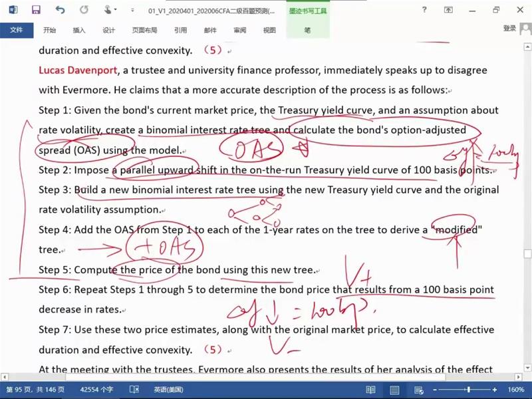
Task: Open Customize Quick Access Toolbar dropdown
Action: pyautogui.click(x=132, y=10)
